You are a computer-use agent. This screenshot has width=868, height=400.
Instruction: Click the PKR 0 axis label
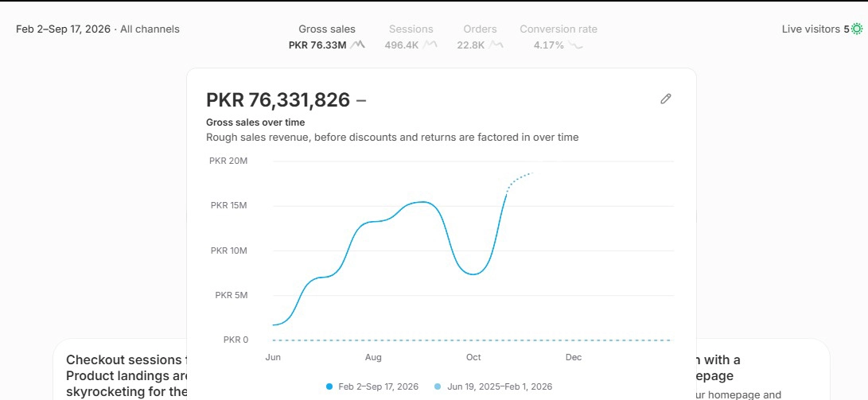(x=235, y=340)
